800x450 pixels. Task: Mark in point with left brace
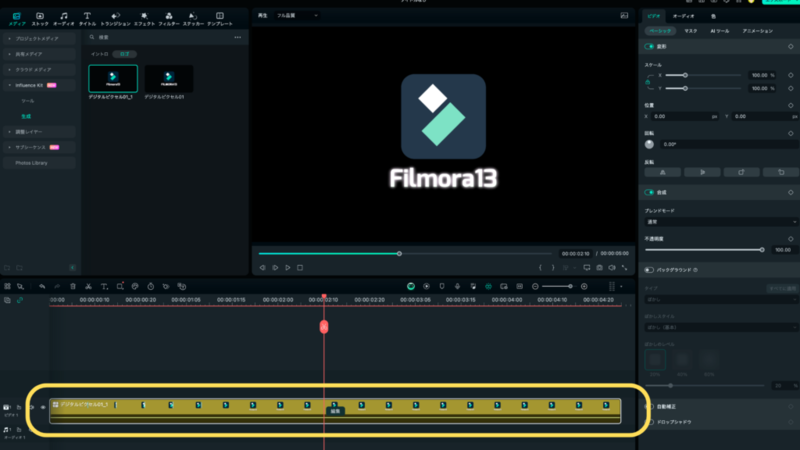click(540, 267)
